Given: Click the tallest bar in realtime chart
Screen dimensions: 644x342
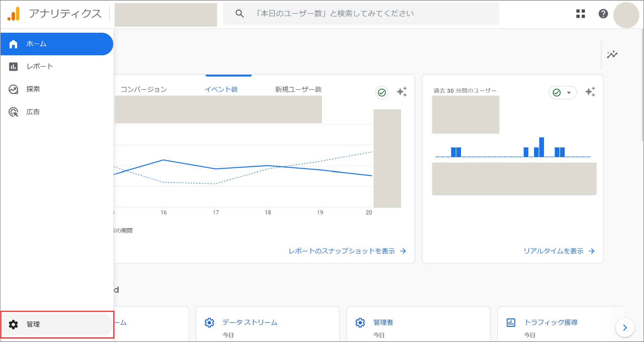Looking at the screenshot, I should pyautogui.click(x=541, y=147).
